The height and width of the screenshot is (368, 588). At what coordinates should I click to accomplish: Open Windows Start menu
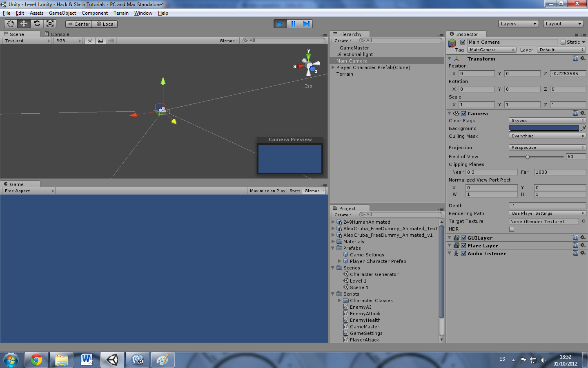pyautogui.click(x=11, y=360)
